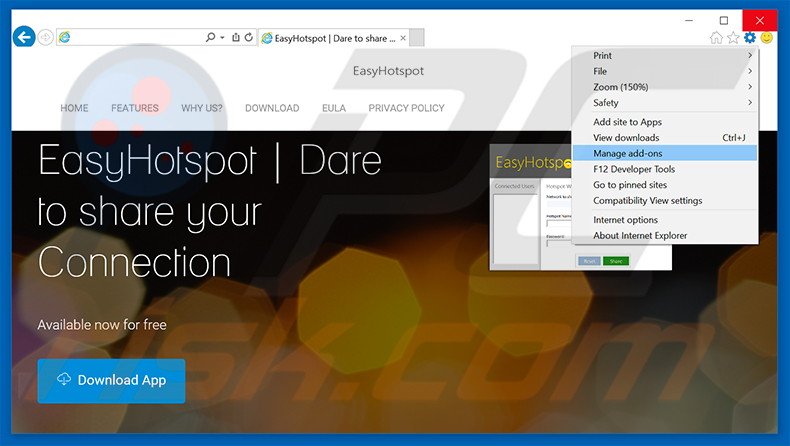Open the address bar dropdown arrow
Screen dimensions: 790x446
(222, 38)
